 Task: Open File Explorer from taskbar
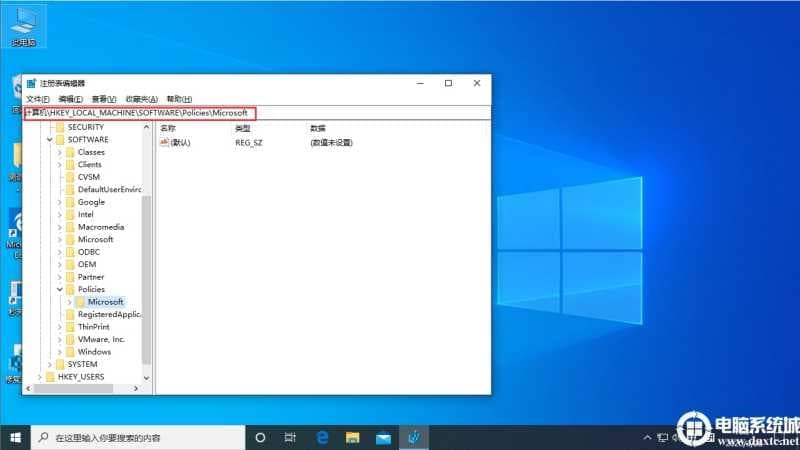click(353, 438)
